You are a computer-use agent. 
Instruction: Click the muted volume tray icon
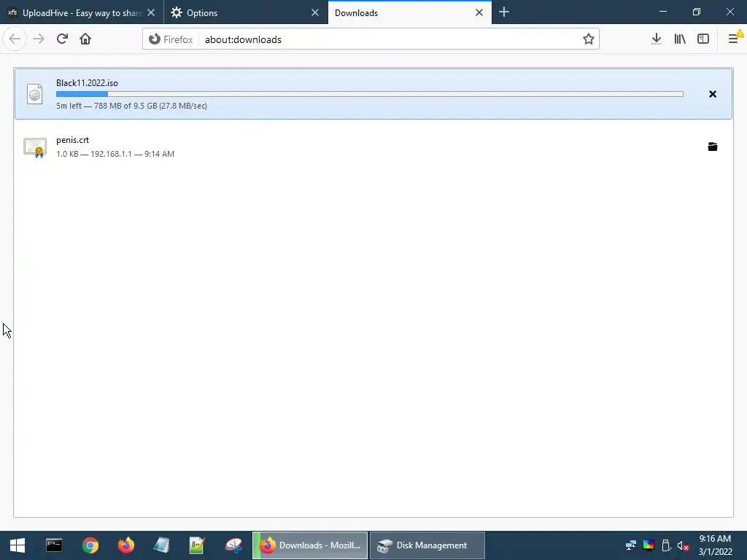tap(683, 545)
